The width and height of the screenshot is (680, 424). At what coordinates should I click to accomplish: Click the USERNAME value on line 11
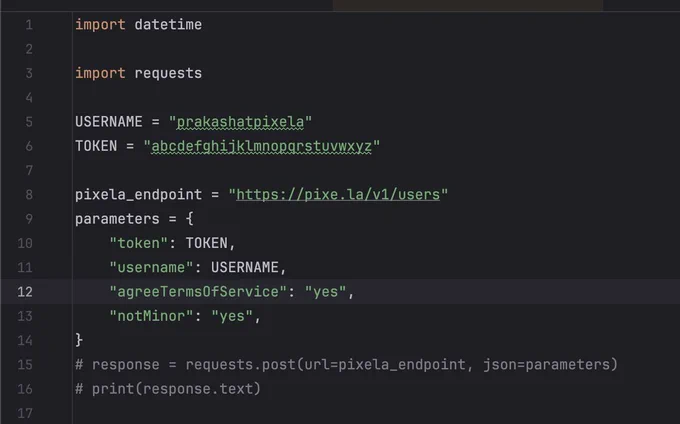[x=245, y=267]
